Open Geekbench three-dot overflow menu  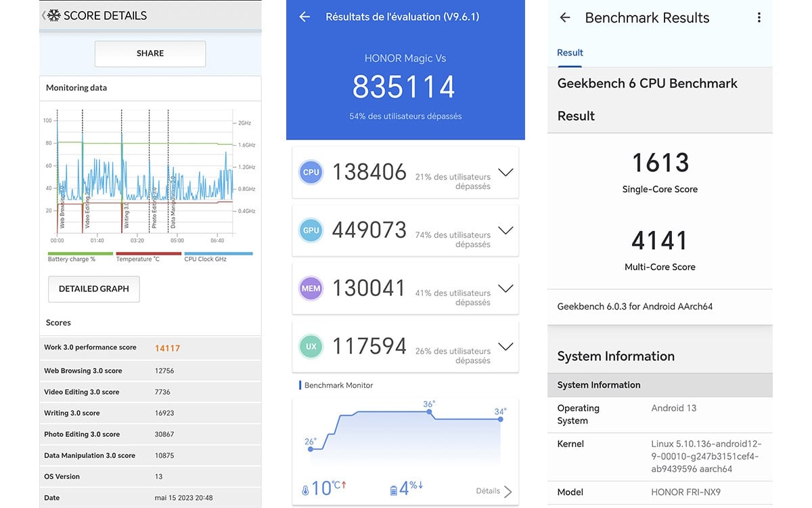point(759,18)
